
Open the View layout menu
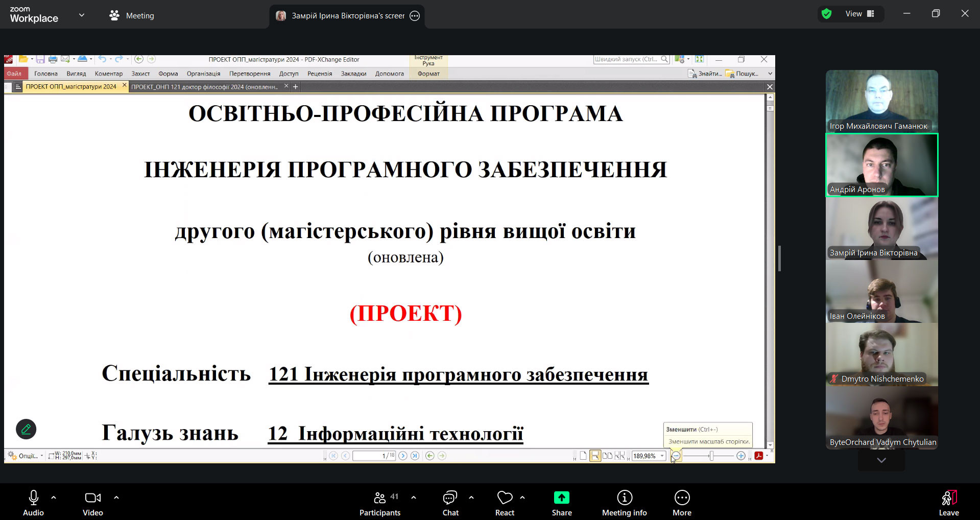click(859, 14)
